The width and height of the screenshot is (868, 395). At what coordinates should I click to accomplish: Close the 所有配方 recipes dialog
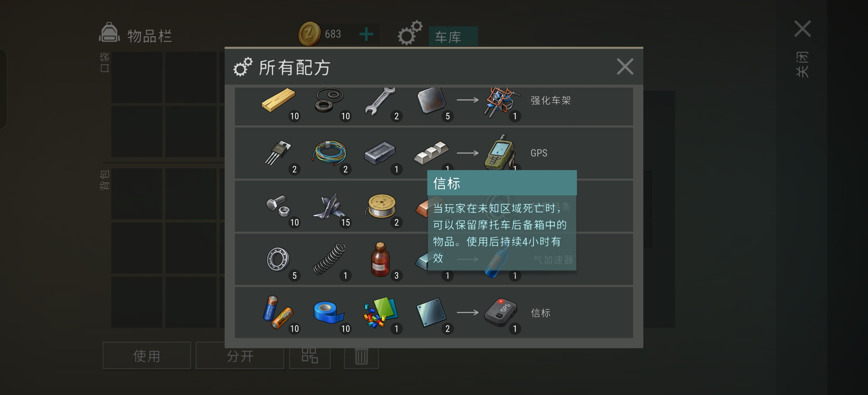625,66
